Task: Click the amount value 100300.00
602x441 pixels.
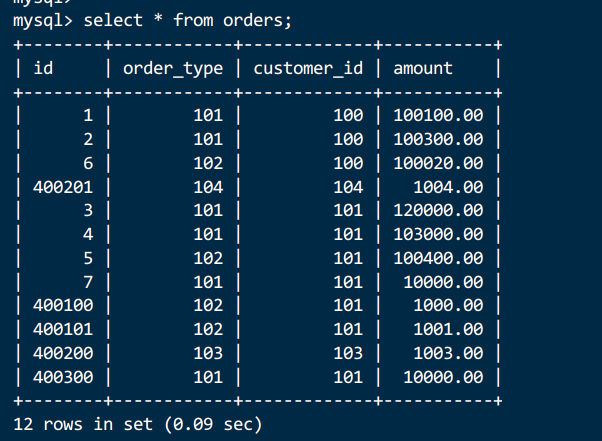Action: pos(438,138)
